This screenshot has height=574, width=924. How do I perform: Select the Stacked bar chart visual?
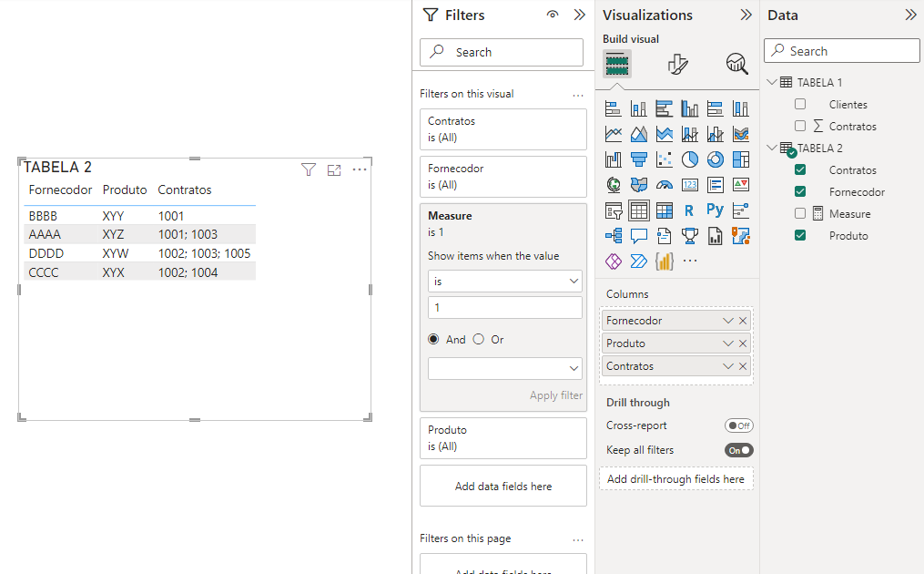point(614,108)
